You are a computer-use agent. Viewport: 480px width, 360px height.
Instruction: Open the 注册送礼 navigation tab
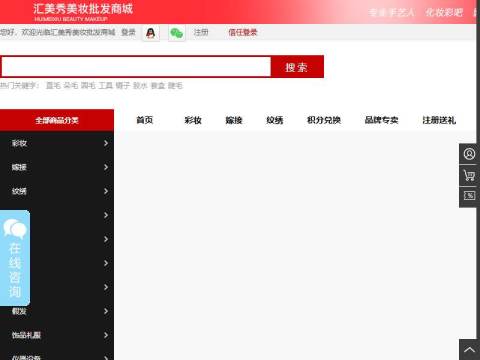click(439, 120)
